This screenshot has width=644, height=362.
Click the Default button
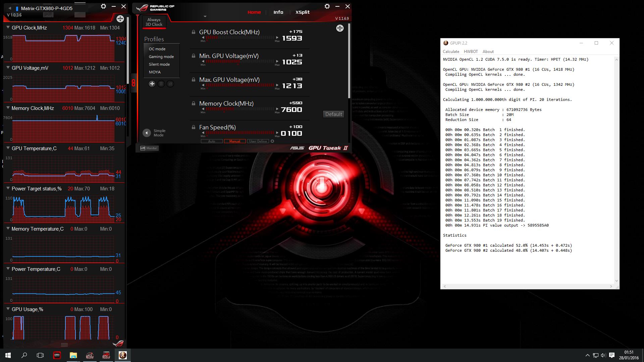tap(333, 114)
